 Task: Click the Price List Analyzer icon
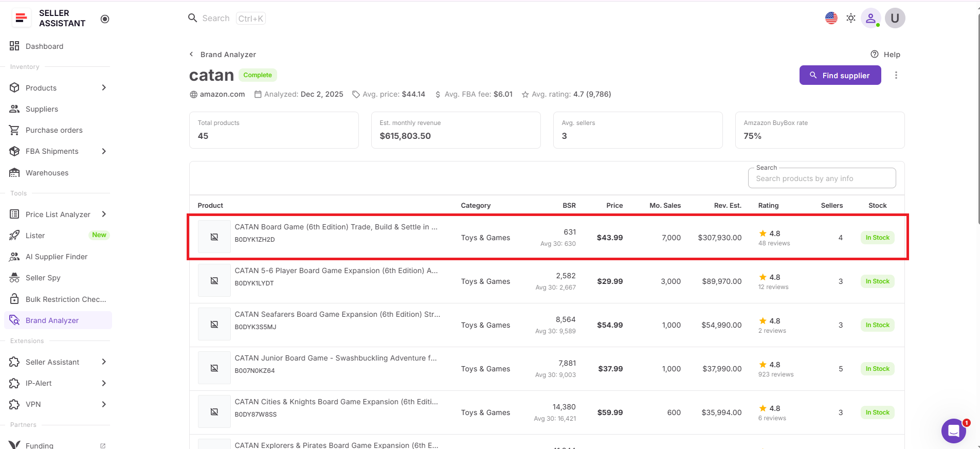pyautogui.click(x=14, y=214)
